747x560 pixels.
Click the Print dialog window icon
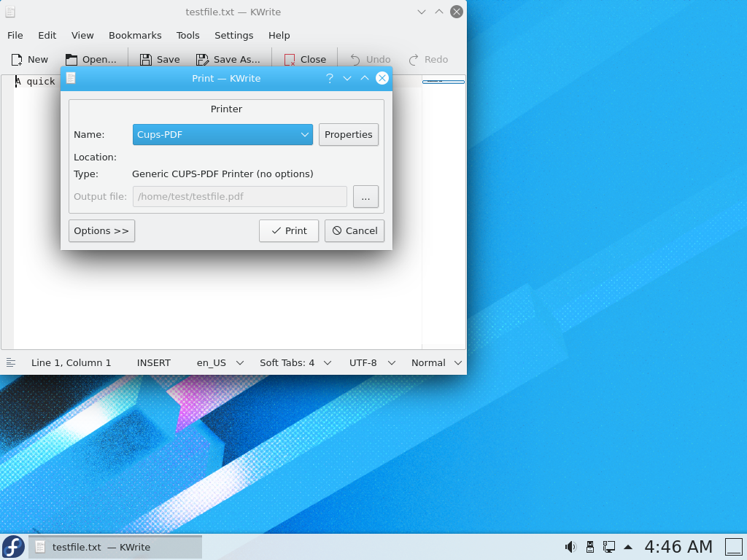point(71,78)
